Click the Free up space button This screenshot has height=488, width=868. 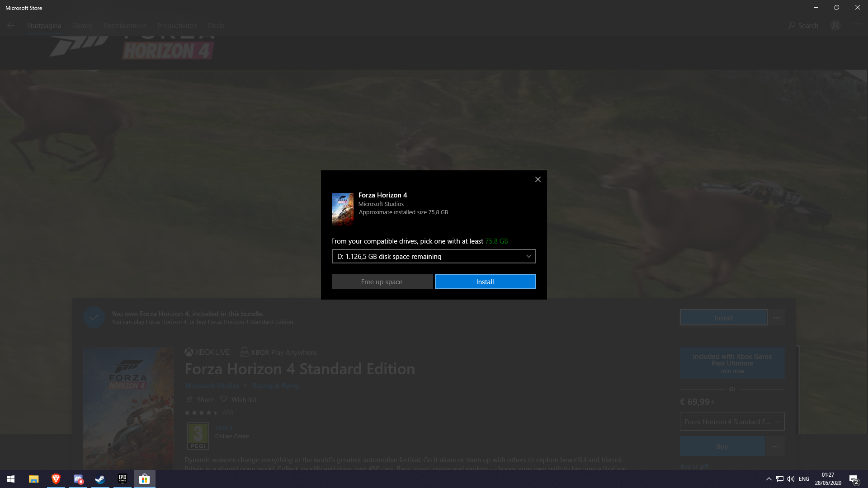click(x=382, y=282)
